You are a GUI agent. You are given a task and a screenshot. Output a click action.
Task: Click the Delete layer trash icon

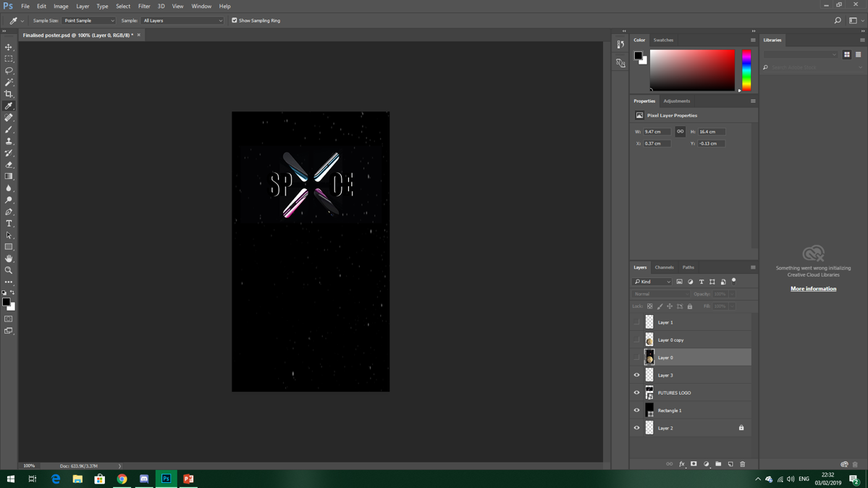coord(742,464)
